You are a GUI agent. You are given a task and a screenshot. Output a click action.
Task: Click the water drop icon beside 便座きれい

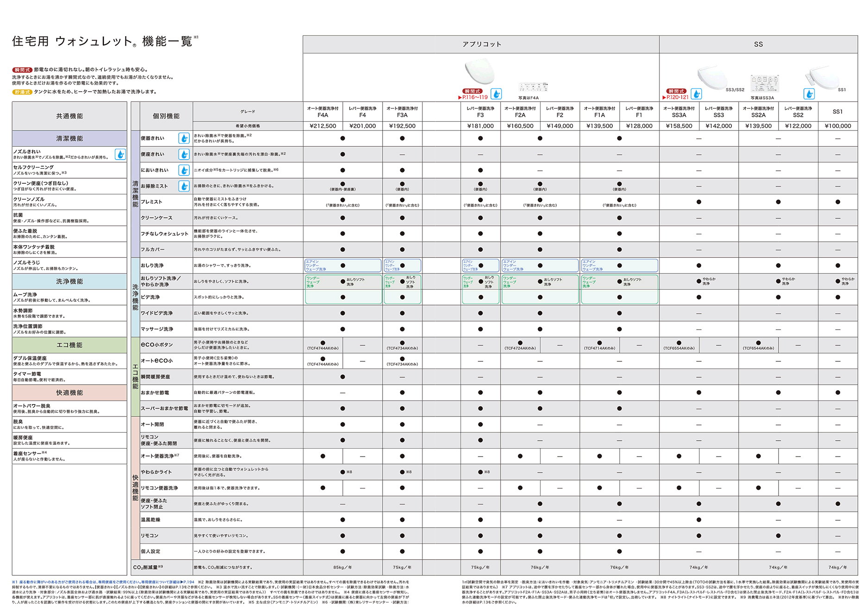(184, 154)
